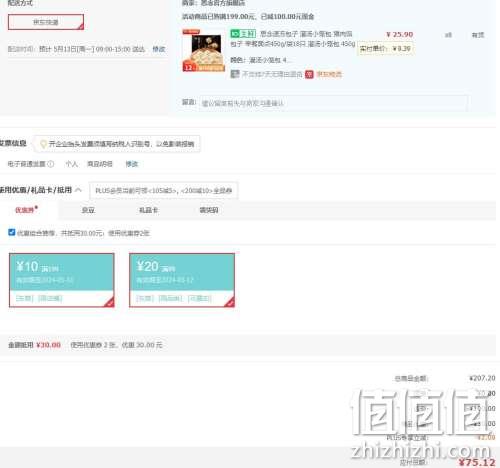This screenshot has width=500, height=468.
Task: Click the lightbulb tip icon beside invoice info
Action: point(43,144)
